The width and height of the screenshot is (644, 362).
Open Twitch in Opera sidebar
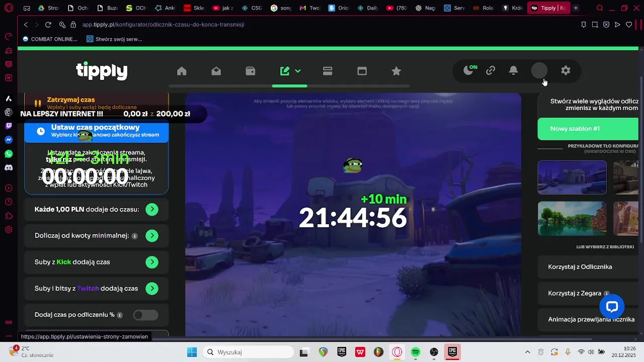pos(9,126)
